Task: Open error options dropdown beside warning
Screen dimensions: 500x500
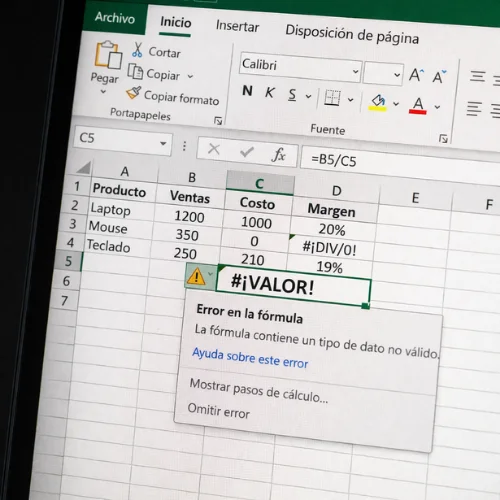Action: tap(210, 274)
